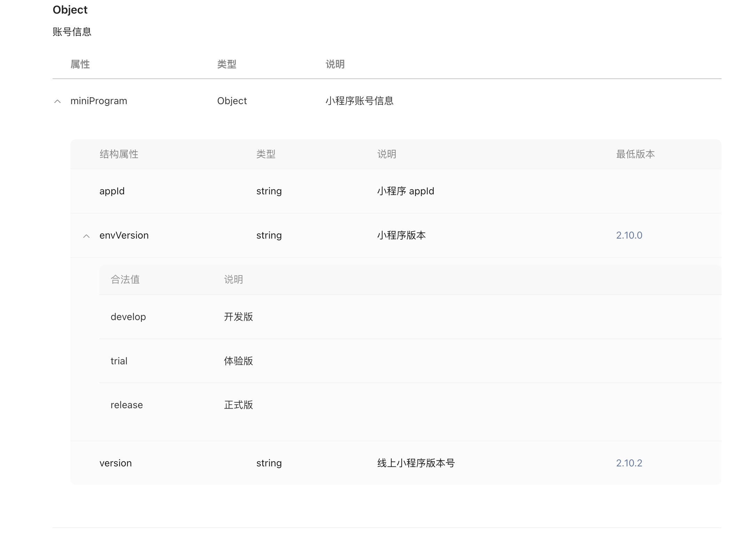Collapse the envVersion row chevron
Viewport: 756px width, 535px height.
(86, 236)
